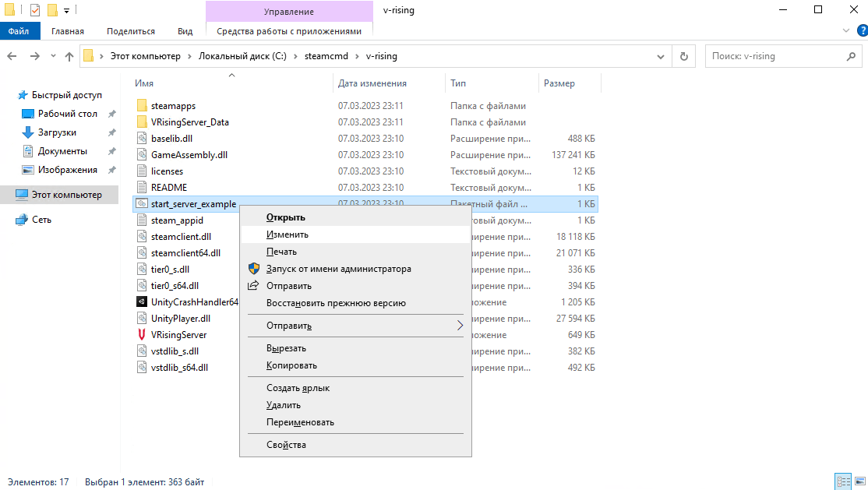868x490 pixels.
Task: Click the Up one level arrow
Action: [69, 56]
